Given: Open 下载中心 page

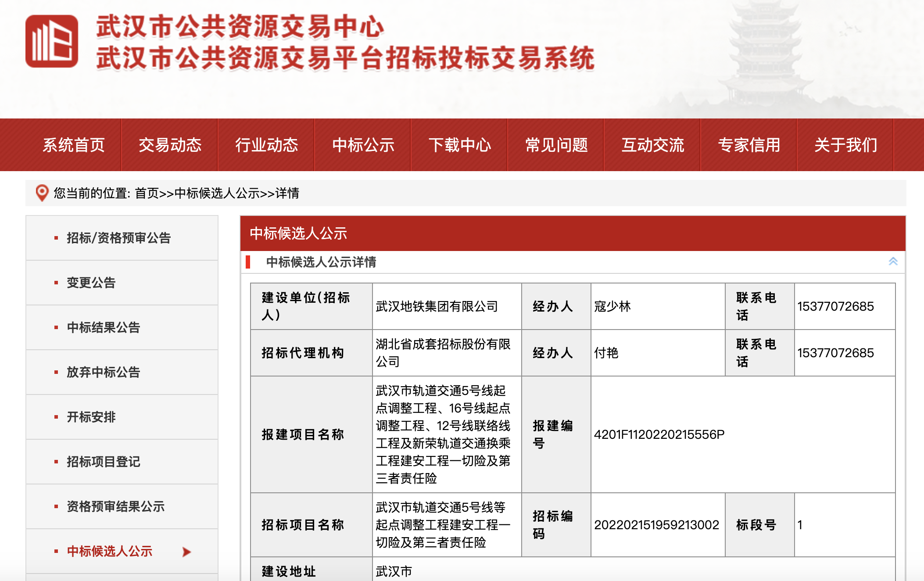Looking at the screenshot, I should point(459,145).
